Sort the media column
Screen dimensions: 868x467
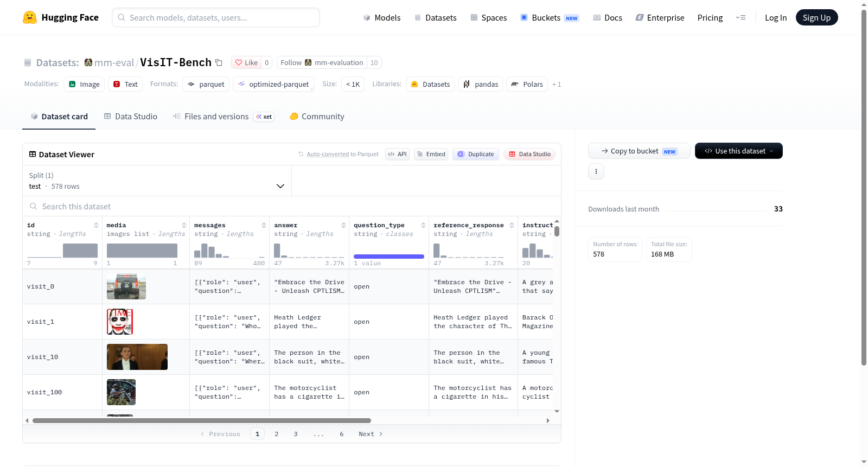pos(184,225)
